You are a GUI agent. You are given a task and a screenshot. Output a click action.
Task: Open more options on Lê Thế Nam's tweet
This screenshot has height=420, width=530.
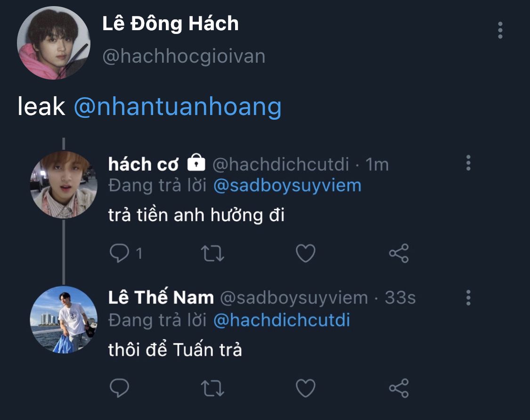[x=468, y=297]
